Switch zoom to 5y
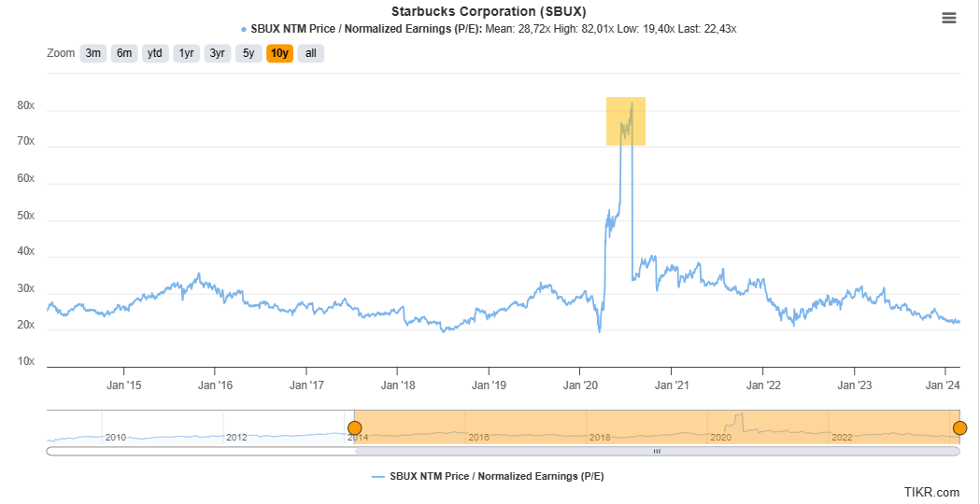Screen dimensions: 980x504 pyautogui.click(x=249, y=53)
